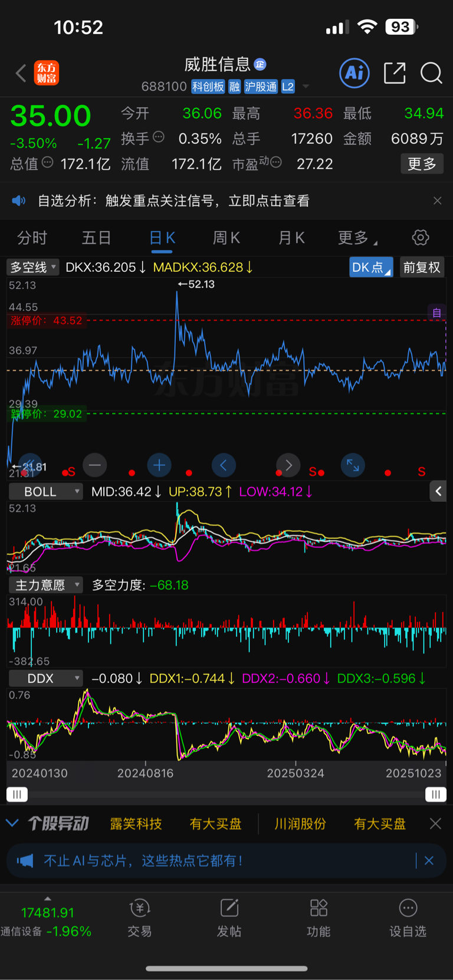Toggle the DK点 signal display

tap(370, 267)
